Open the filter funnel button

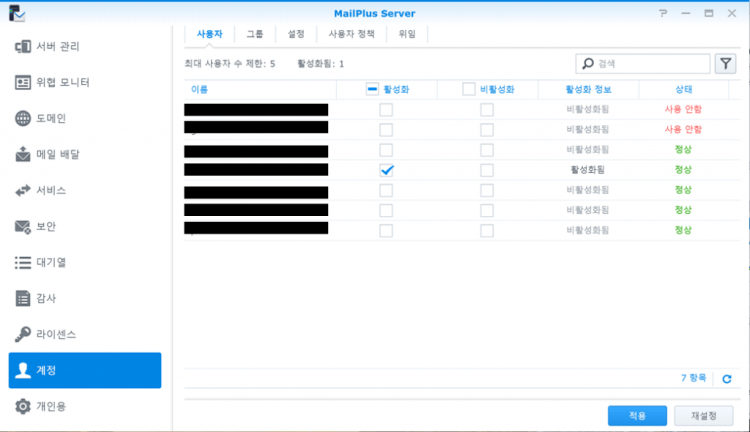pyautogui.click(x=726, y=64)
